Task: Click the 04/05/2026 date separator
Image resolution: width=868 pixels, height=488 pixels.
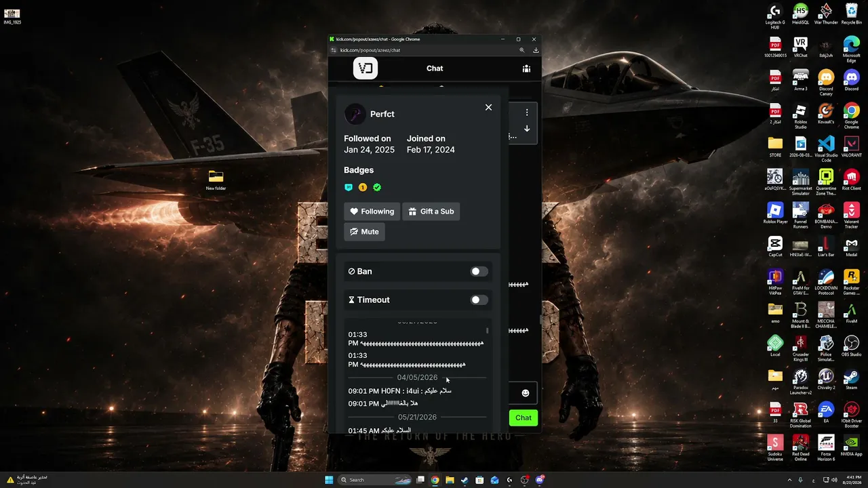Action: pyautogui.click(x=417, y=378)
